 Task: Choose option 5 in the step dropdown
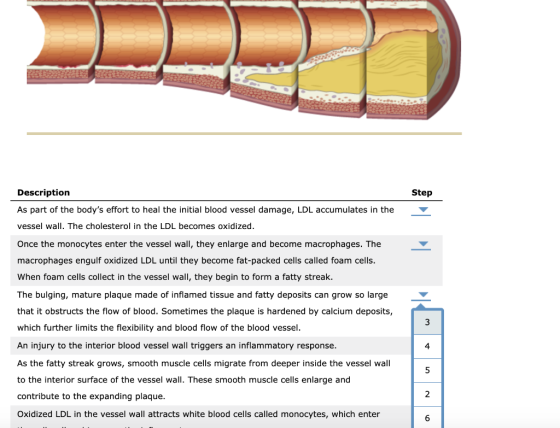pyautogui.click(x=428, y=370)
